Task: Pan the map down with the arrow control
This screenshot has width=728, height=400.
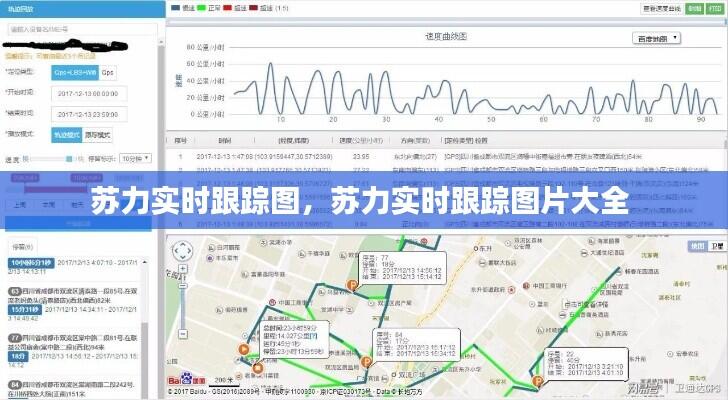Action: pos(182,258)
